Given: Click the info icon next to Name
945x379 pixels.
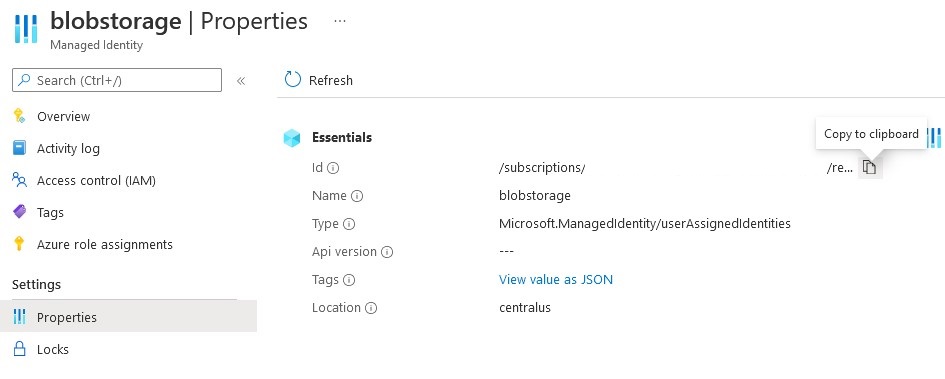Looking at the screenshot, I should click(x=357, y=196).
